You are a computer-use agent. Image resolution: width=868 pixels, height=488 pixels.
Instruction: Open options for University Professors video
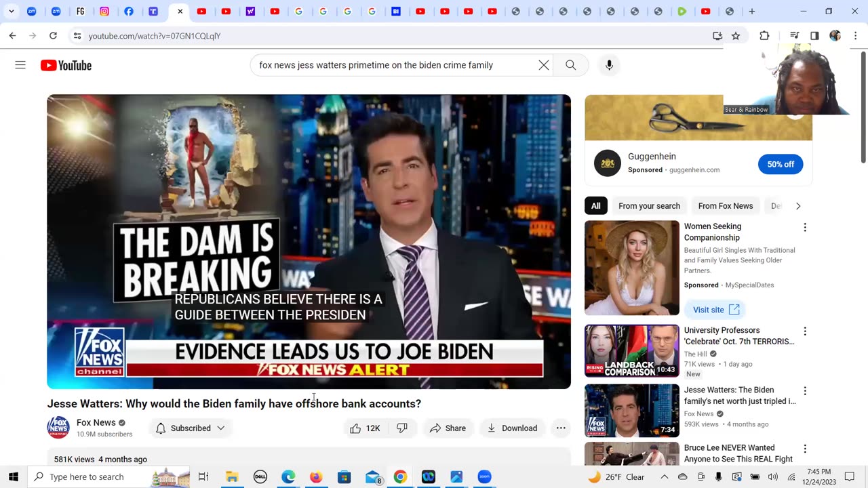point(805,331)
